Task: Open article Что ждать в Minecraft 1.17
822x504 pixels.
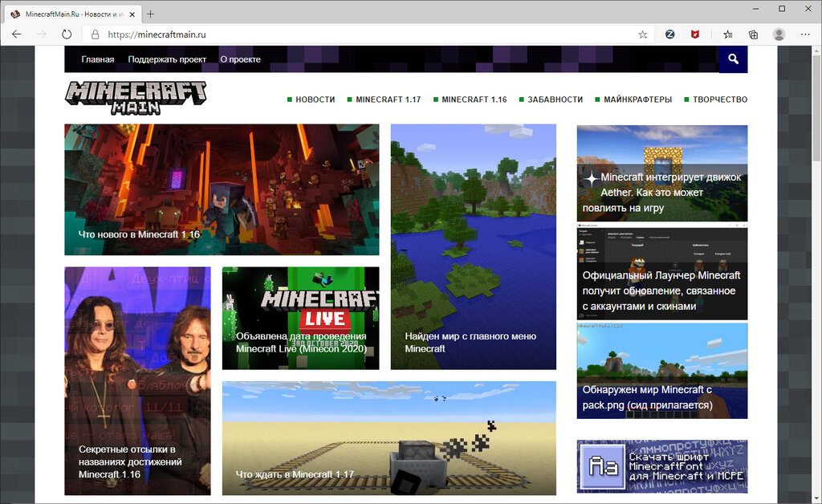Action: point(389,438)
